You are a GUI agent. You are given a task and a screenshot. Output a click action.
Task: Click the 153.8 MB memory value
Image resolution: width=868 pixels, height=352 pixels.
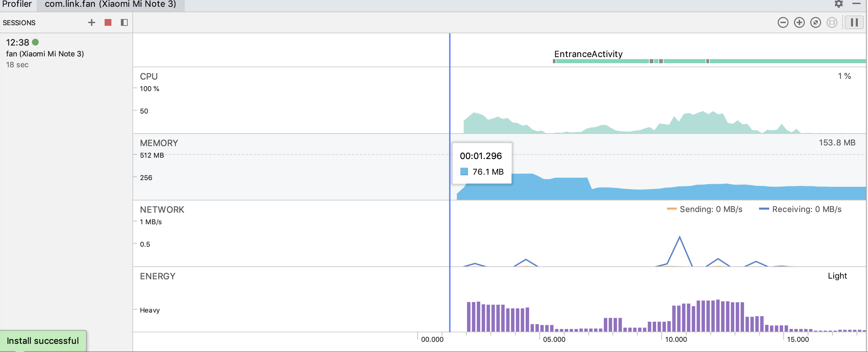[837, 143]
